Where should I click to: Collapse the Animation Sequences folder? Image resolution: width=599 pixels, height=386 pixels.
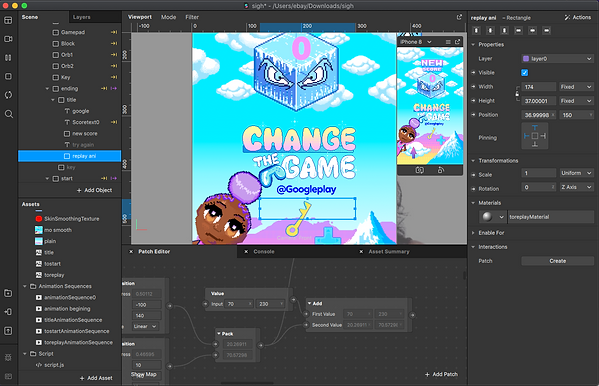[x=25, y=286]
